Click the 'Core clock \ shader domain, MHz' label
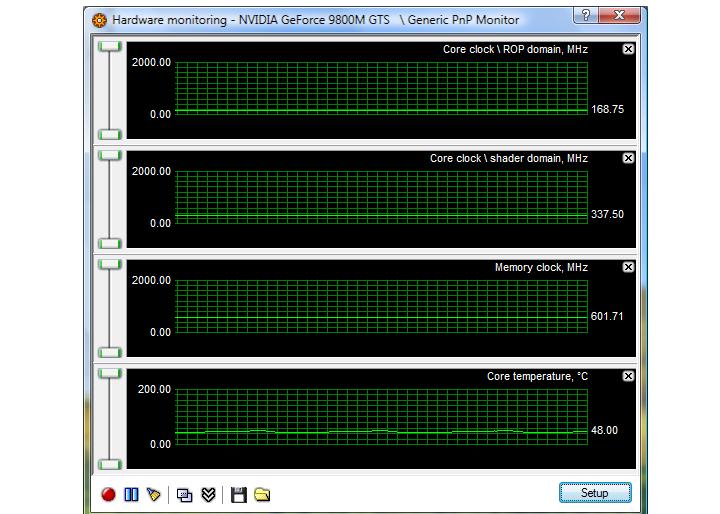Viewport: 720px width, 514px height. pos(509,158)
